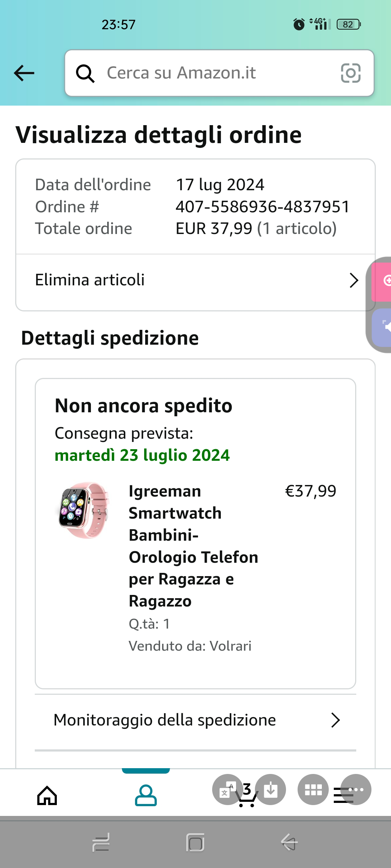Tap the purple floating side widget
The image size is (391, 868).
(383, 328)
